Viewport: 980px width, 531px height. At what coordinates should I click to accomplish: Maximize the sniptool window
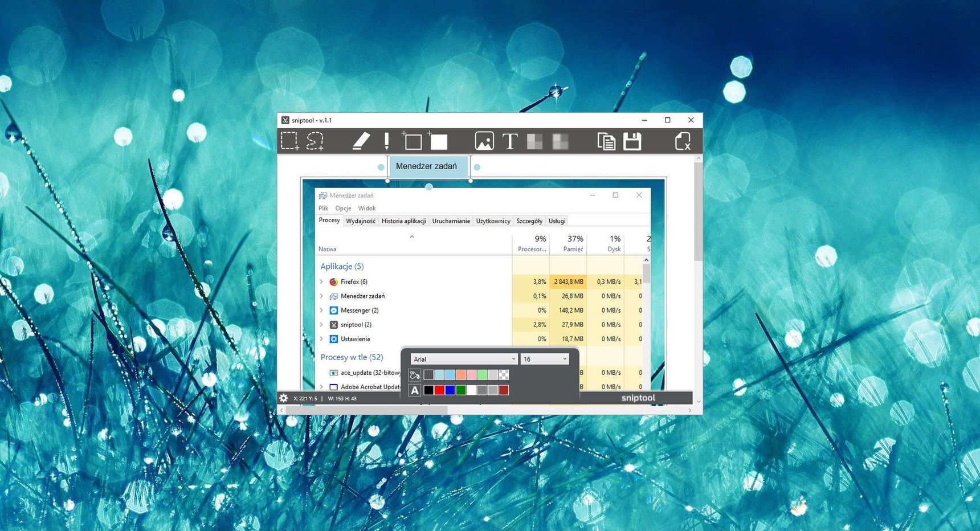point(668,120)
